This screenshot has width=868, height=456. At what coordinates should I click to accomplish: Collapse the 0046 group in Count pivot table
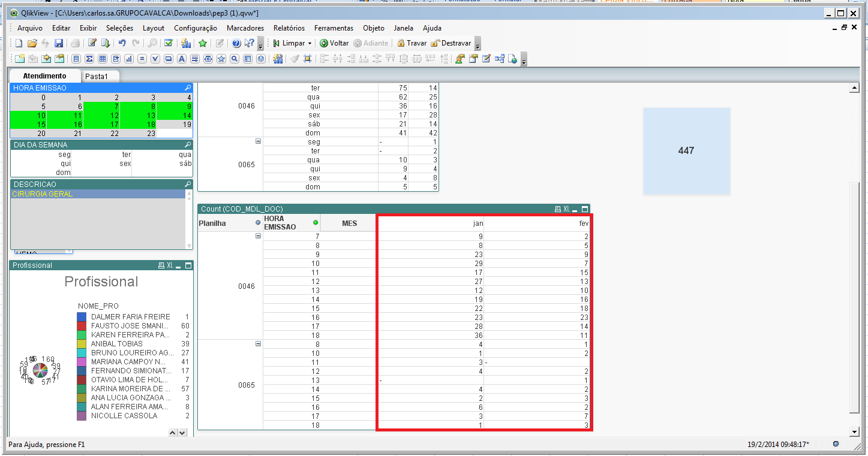pos(259,236)
